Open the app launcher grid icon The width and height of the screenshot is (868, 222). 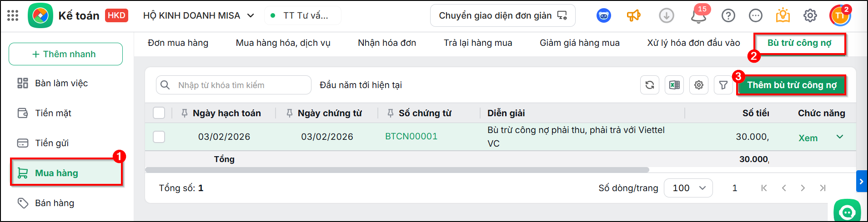[x=13, y=15]
